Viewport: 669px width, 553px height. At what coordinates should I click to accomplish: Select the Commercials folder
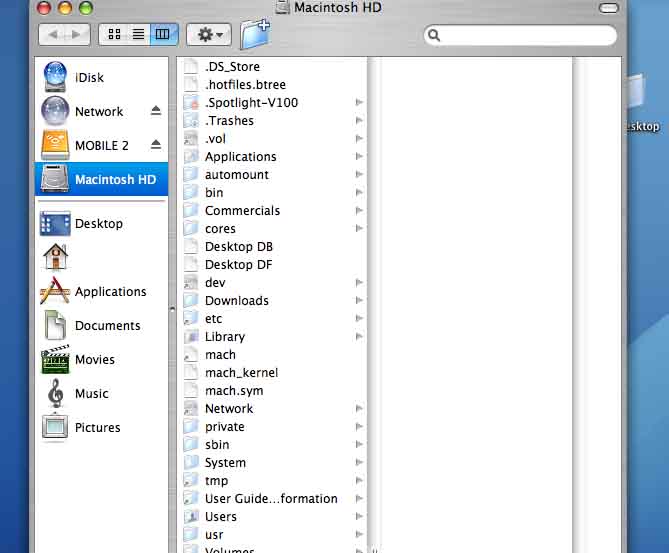click(272, 211)
